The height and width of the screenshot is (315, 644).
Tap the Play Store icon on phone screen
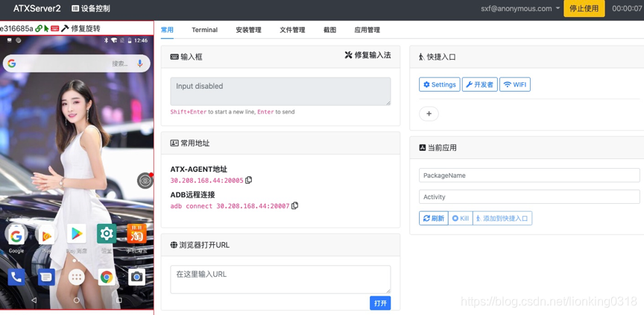[x=76, y=234]
